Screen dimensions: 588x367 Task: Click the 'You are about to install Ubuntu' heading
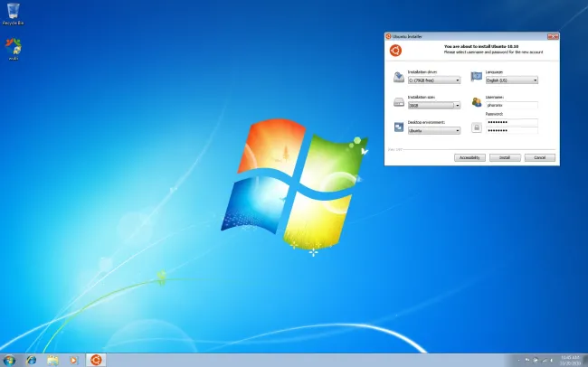pyautogui.click(x=481, y=46)
